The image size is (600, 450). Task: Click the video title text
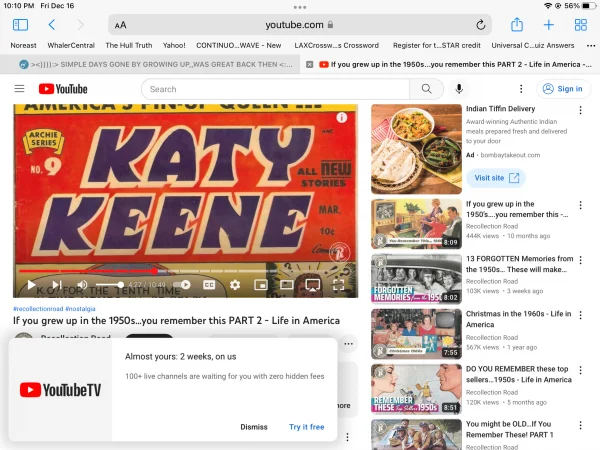176,320
